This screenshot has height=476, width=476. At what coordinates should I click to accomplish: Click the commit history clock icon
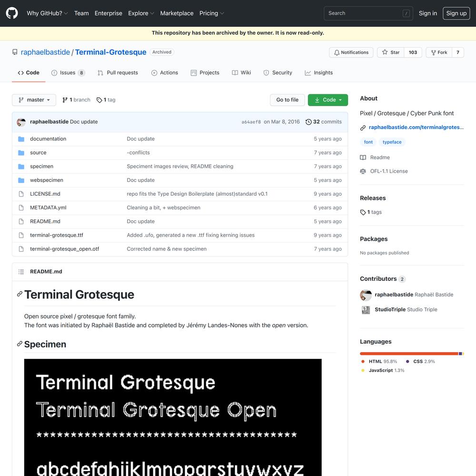pyautogui.click(x=308, y=122)
